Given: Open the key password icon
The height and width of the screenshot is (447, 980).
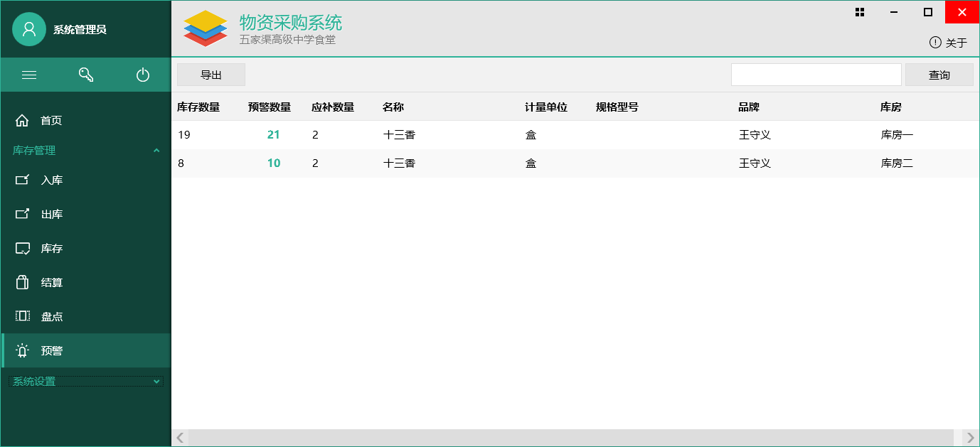Looking at the screenshot, I should click(86, 75).
